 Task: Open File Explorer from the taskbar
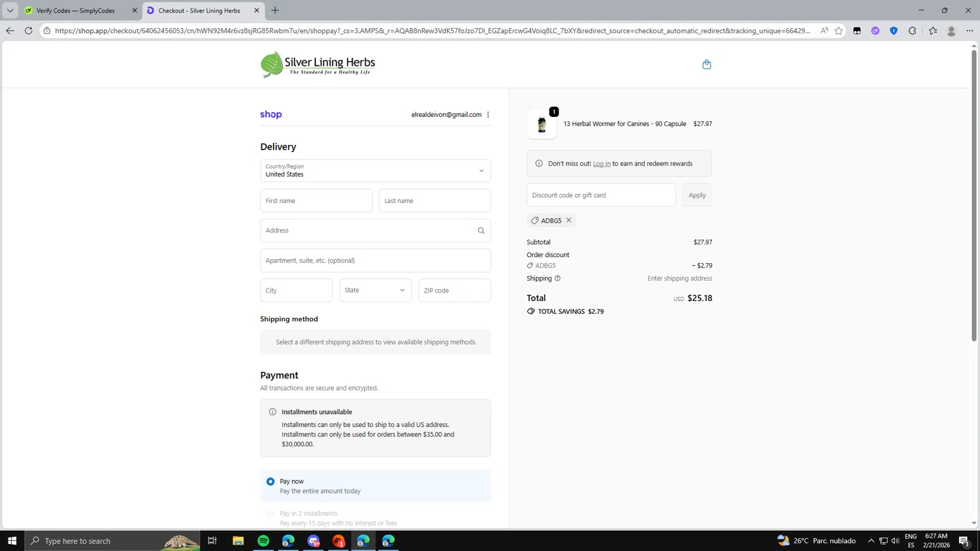click(x=238, y=541)
